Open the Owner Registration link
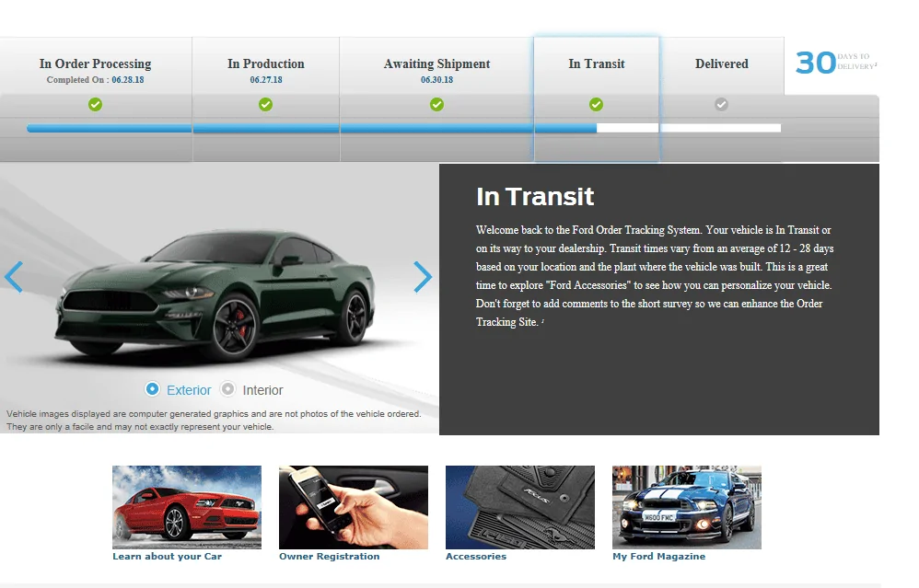Image resolution: width=919 pixels, height=588 pixels. click(330, 557)
